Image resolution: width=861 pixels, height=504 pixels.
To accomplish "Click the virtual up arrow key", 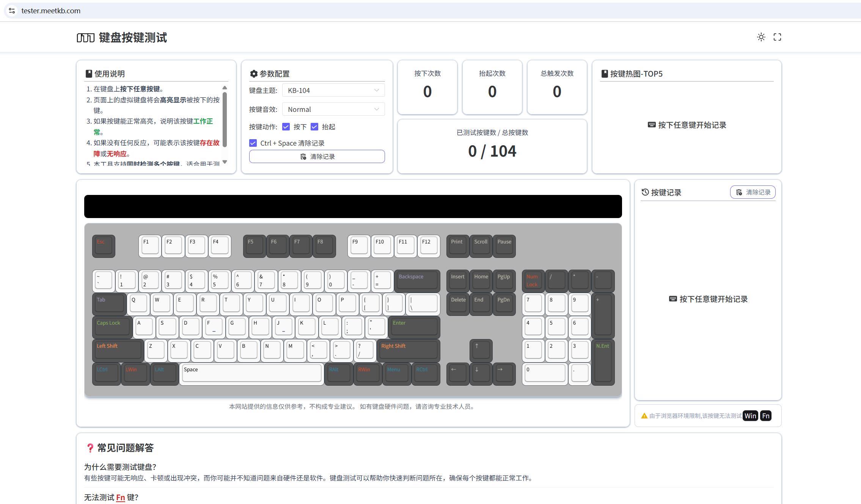I will [481, 350].
